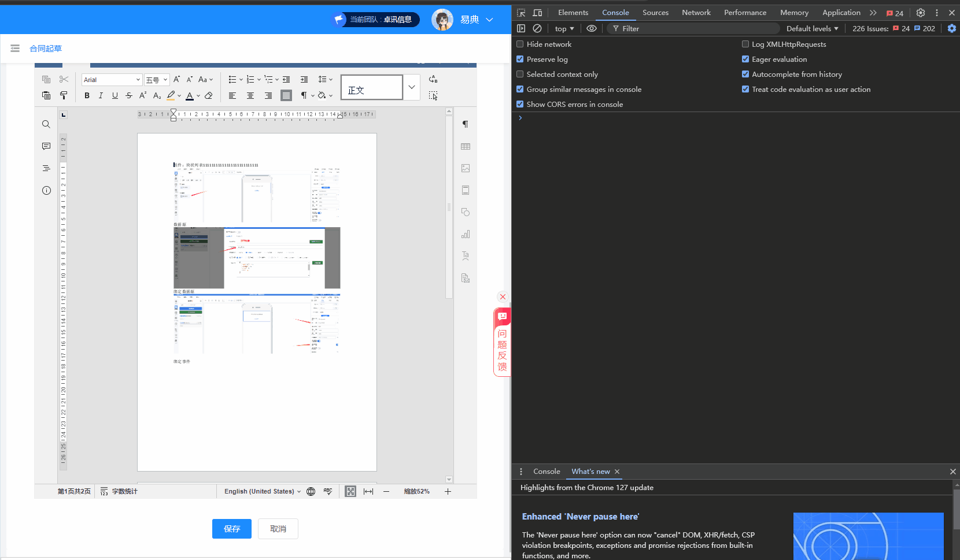This screenshot has height=560, width=960.
Task: Toggle Italic formatting
Action: (101, 95)
